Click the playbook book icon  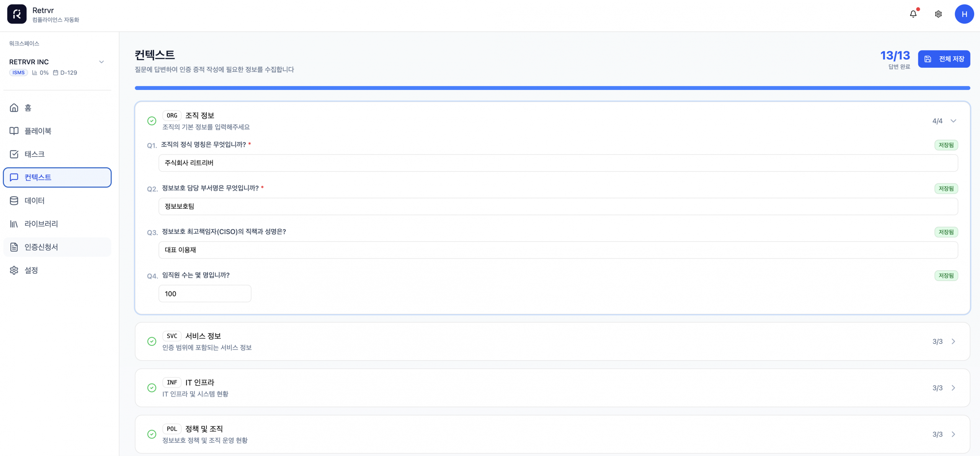[x=14, y=131]
